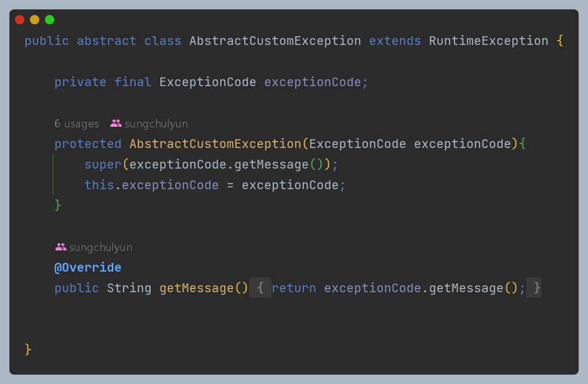This screenshot has height=384, width=588.
Task: Click the red close window button
Action: click(19, 20)
